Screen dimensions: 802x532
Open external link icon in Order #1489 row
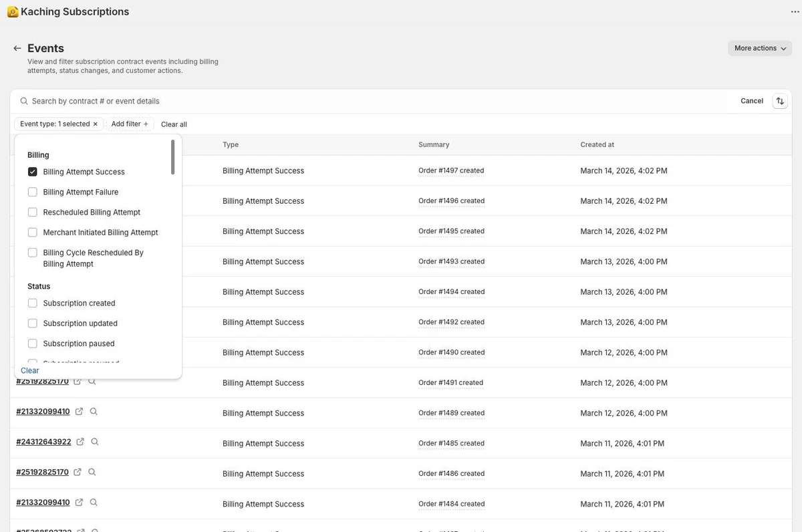pyautogui.click(x=79, y=412)
